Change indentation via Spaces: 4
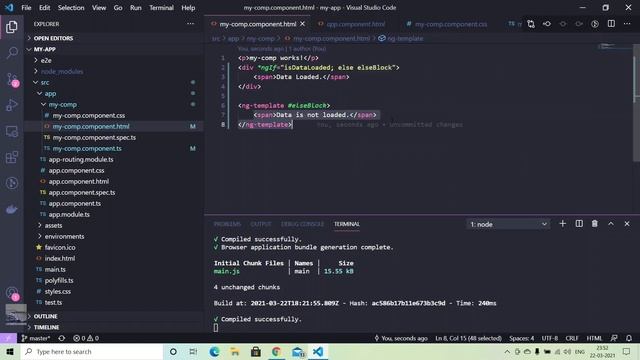 [x=521, y=338]
